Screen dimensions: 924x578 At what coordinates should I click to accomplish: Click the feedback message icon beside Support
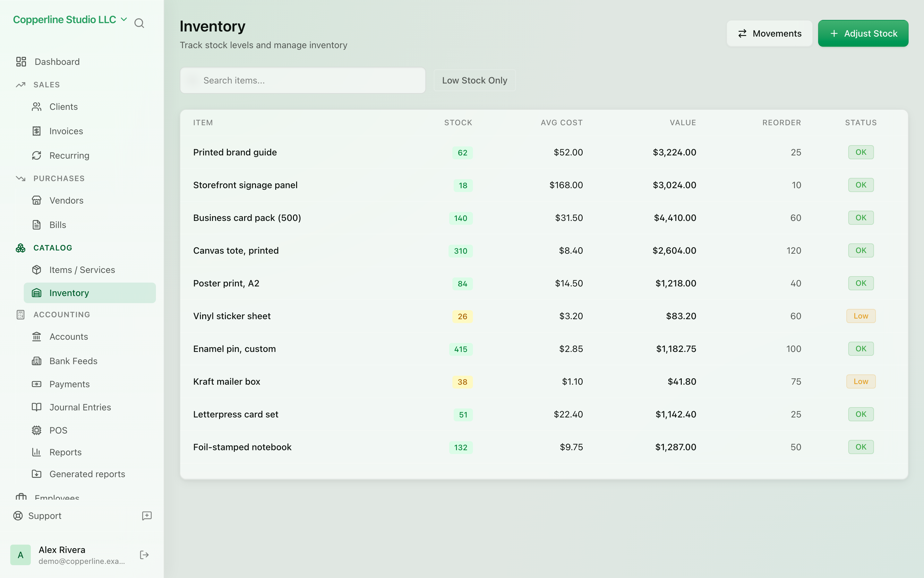(147, 516)
